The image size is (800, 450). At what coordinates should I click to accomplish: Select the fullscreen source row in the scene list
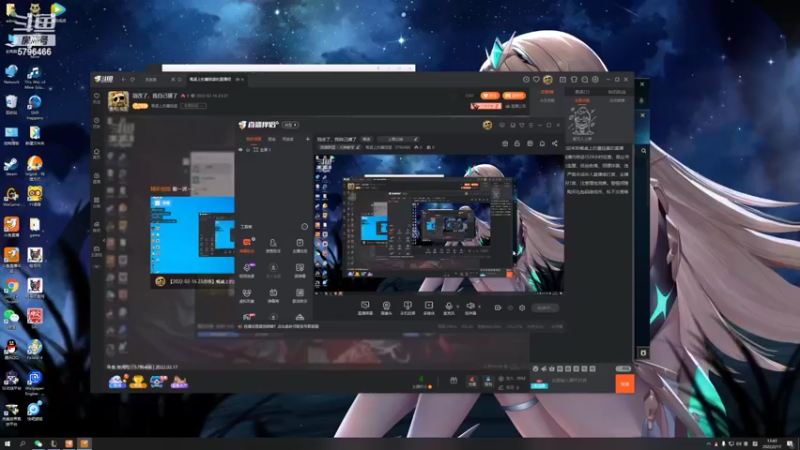(x=274, y=150)
